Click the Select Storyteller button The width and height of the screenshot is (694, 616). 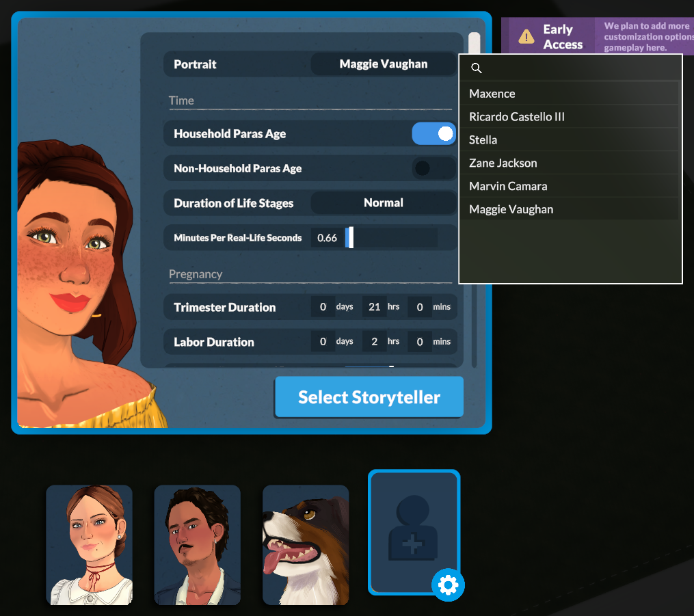(369, 397)
